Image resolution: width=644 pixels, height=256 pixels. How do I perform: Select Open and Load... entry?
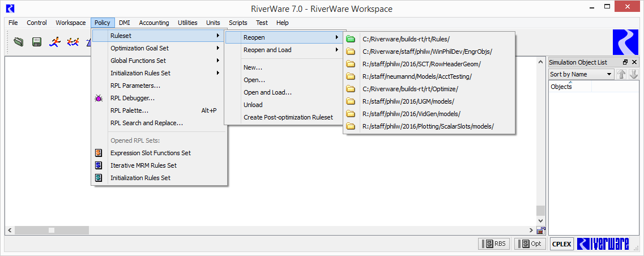pos(284,92)
